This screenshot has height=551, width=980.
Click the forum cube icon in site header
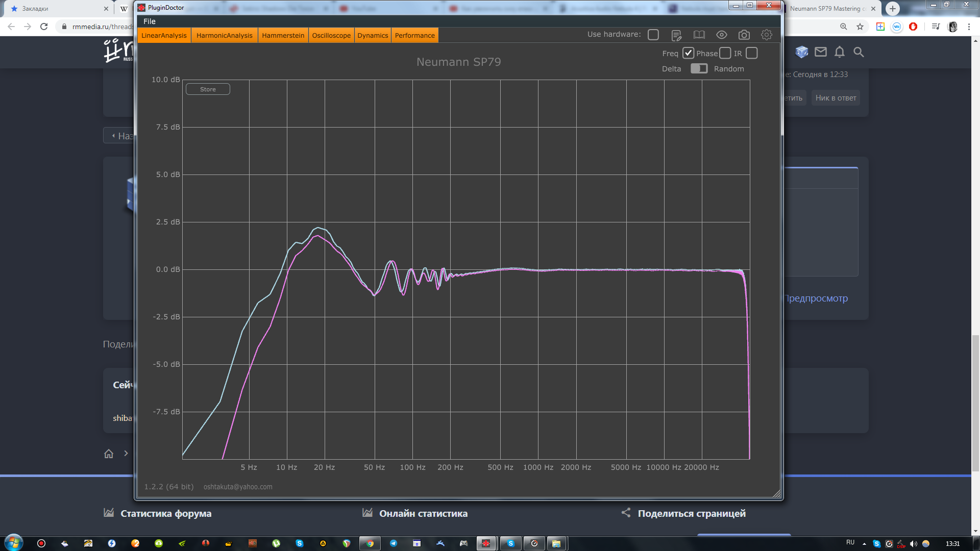(x=802, y=52)
